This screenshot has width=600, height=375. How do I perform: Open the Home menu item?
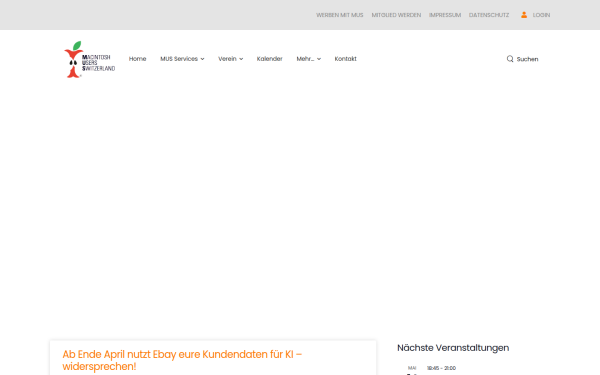point(137,59)
